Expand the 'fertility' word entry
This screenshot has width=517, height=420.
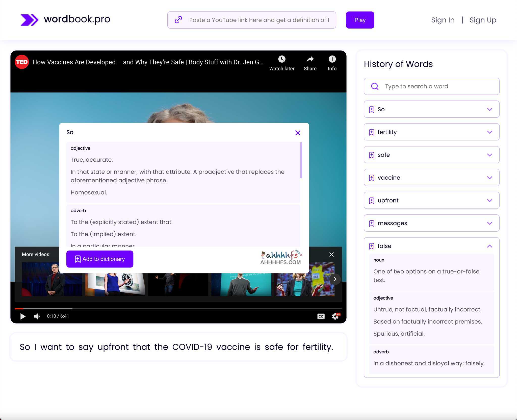pos(490,132)
